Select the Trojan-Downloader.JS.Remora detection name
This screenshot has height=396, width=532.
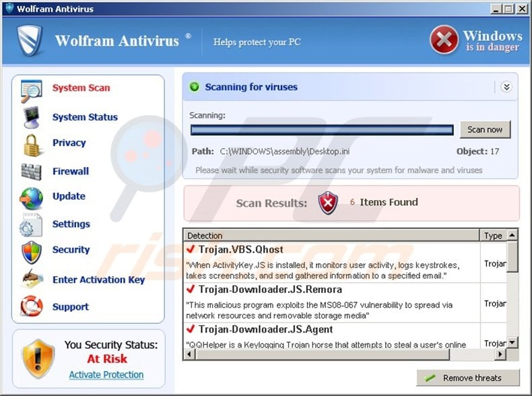pos(270,290)
